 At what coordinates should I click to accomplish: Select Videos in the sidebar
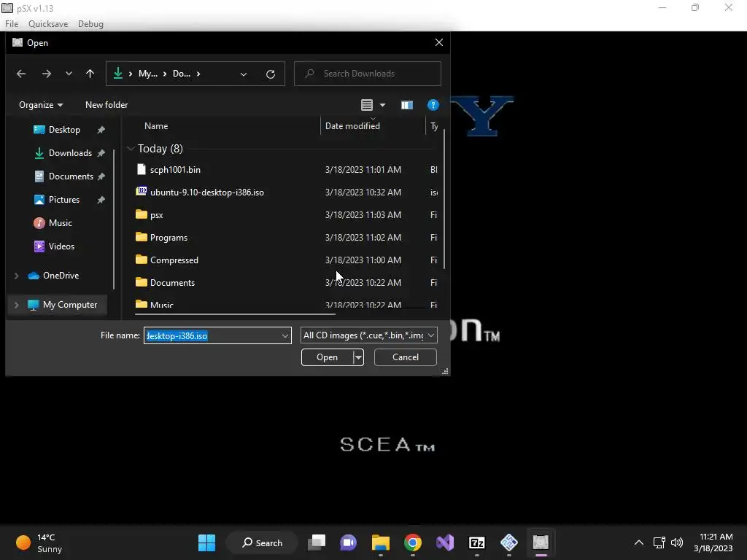tap(61, 246)
